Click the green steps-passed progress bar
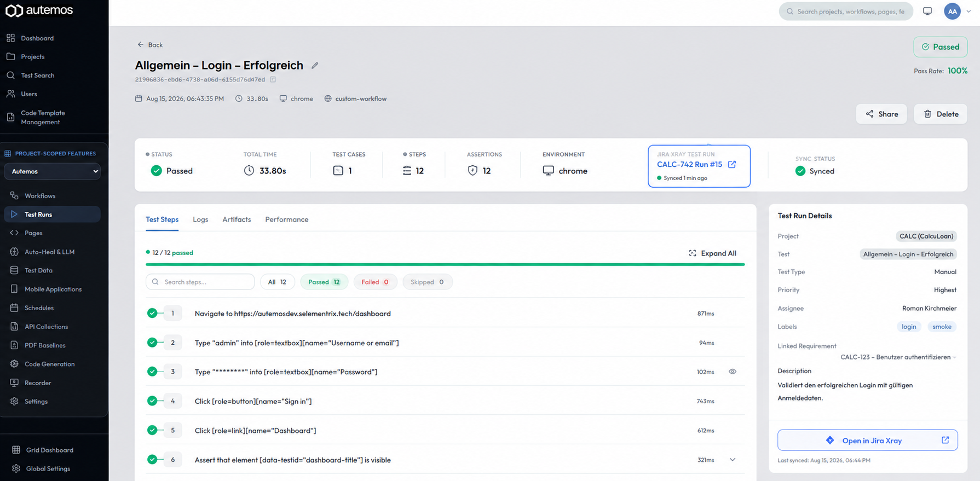980x481 pixels. (445, 264)
